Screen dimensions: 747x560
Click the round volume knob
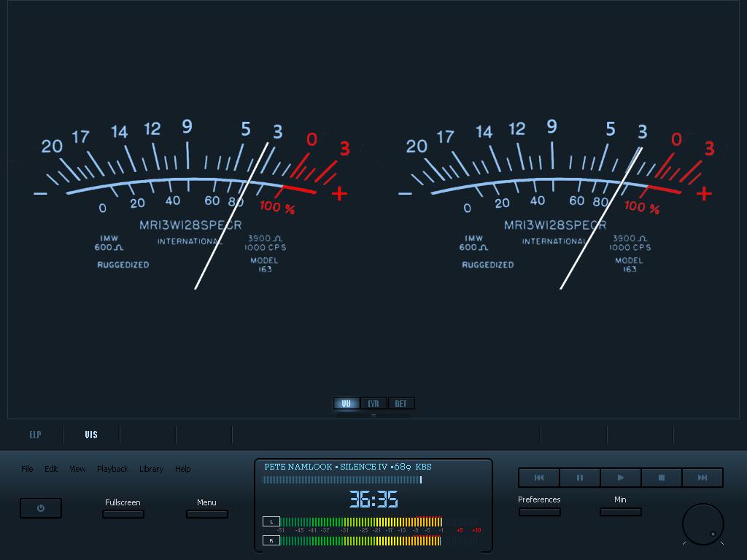click(703, 524)
